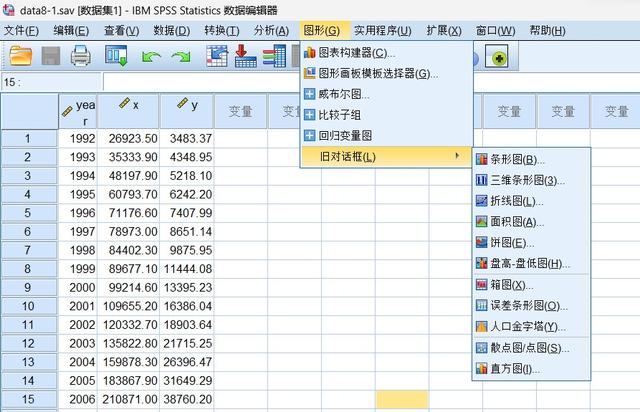Click the Print toolbar icon
Screen dimensions: 640x412
coord(81,56)
